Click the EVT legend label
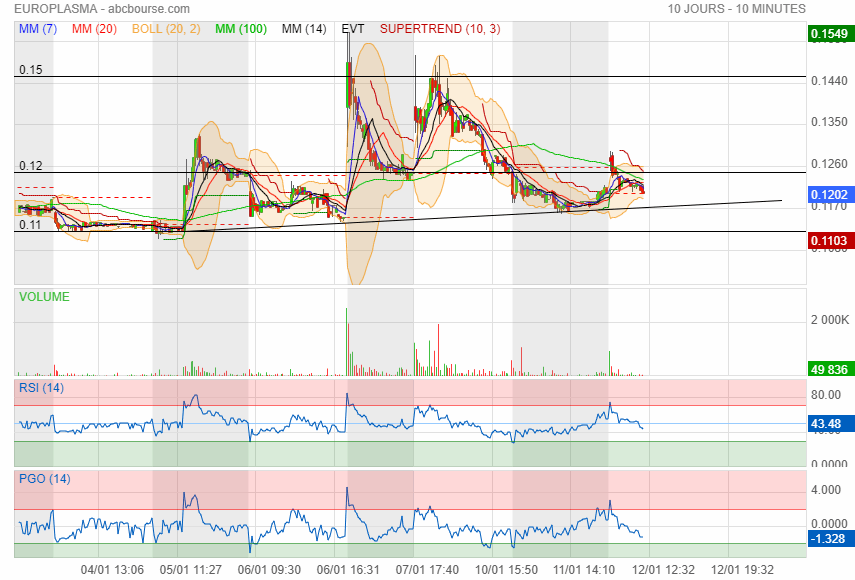855x580 pixels. click(353, 29)
